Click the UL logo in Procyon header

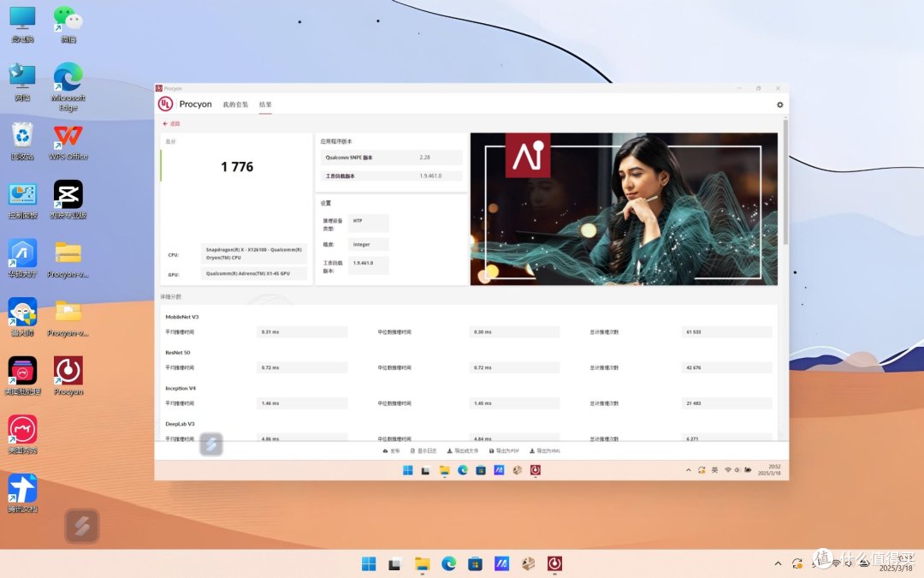165,104
